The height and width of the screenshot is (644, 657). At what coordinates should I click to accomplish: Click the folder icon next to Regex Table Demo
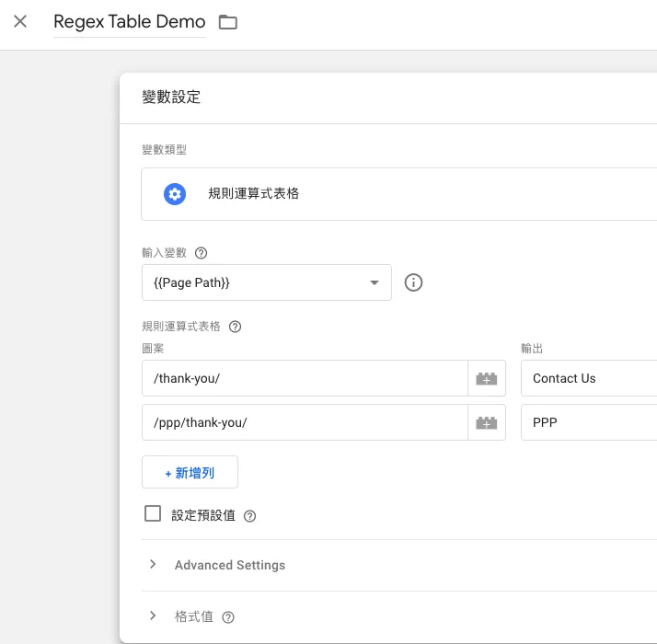coord(228,22)
